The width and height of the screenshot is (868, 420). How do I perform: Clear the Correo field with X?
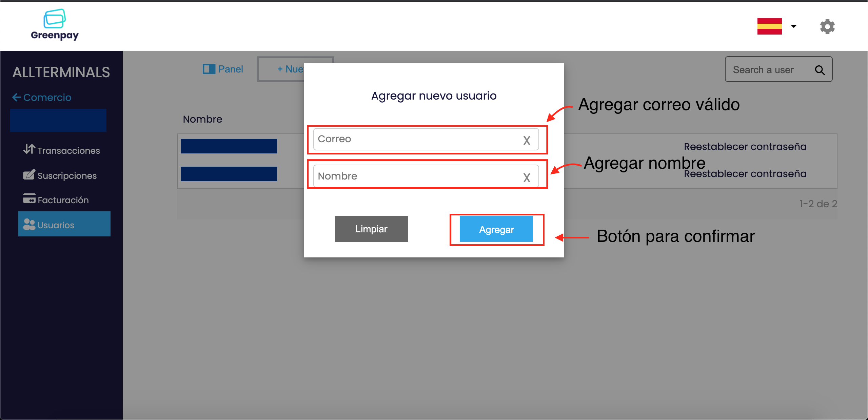(x=526, y=140)
